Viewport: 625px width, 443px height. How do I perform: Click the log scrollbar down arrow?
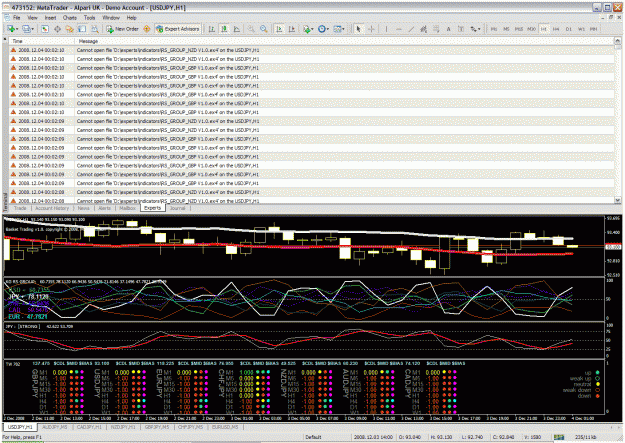[x=617, y=200]
